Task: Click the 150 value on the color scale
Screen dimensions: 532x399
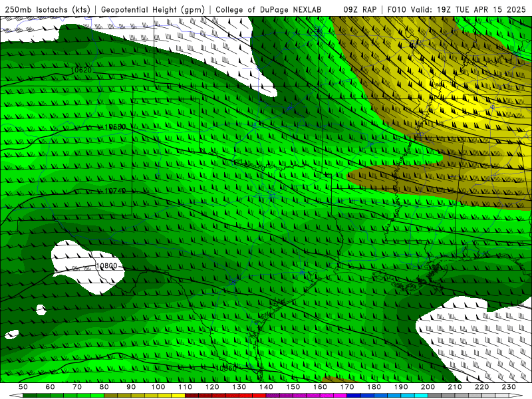Action: [293, 387]
